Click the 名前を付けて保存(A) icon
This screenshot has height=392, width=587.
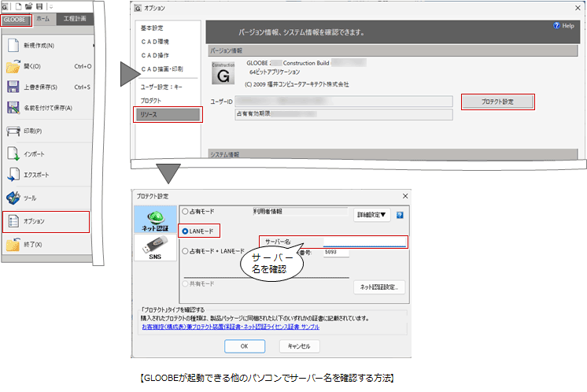coord(13,108)
